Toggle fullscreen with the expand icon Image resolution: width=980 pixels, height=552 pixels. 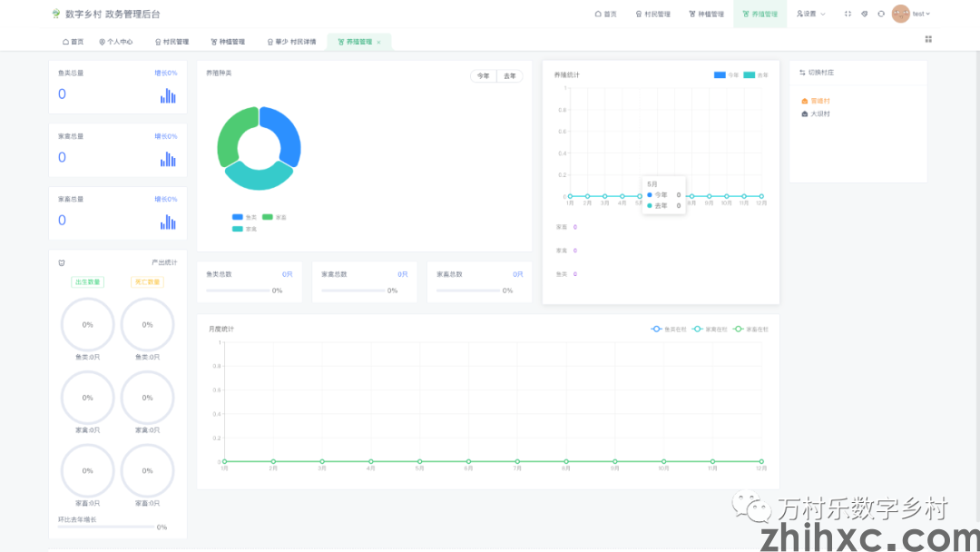pos(848,14)
